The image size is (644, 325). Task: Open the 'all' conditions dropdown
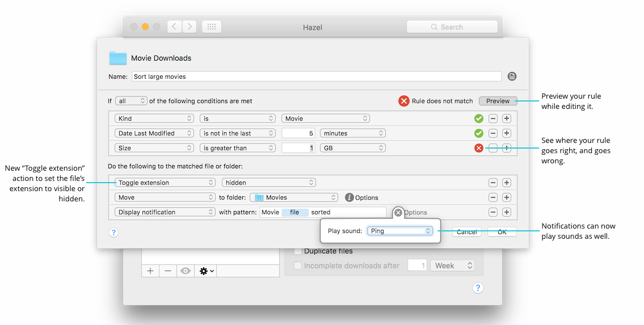pos(131,101)
